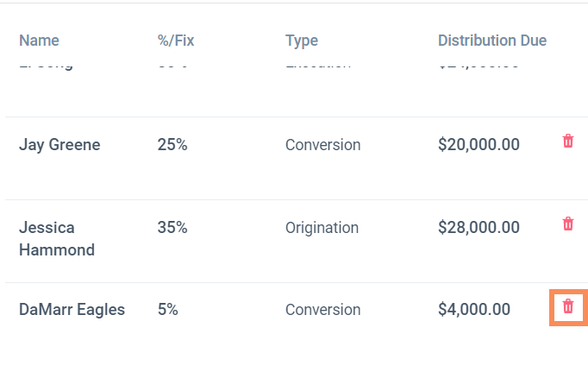This screenshot has height=378, width=588.
Task: Select the DaMarr Eagles name
Action: pos(72,310)
